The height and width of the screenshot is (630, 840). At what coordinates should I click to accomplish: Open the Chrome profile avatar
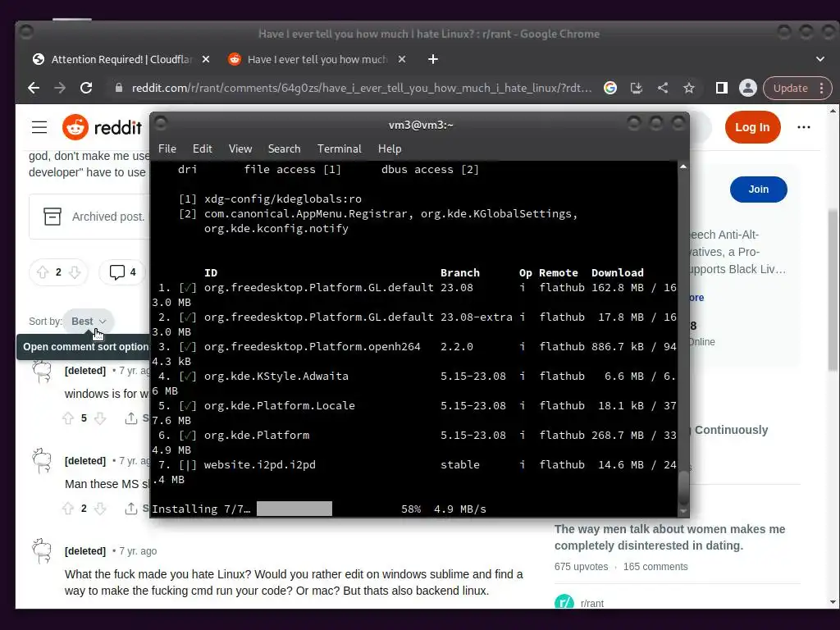[748, 88]
